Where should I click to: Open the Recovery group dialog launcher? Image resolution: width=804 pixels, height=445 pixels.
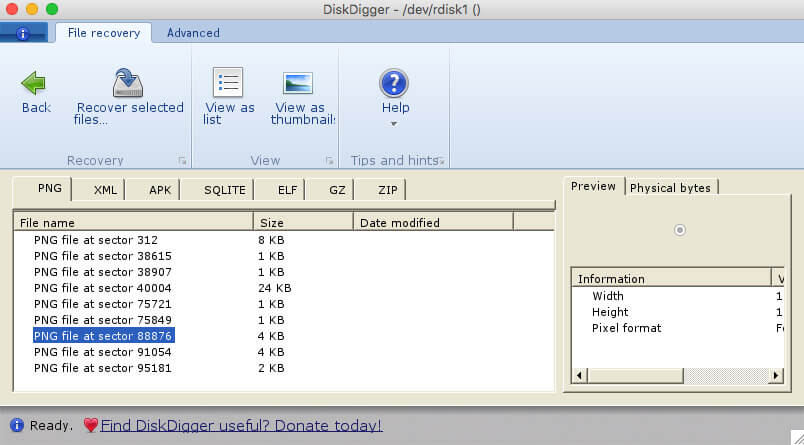tap(182, 161)
